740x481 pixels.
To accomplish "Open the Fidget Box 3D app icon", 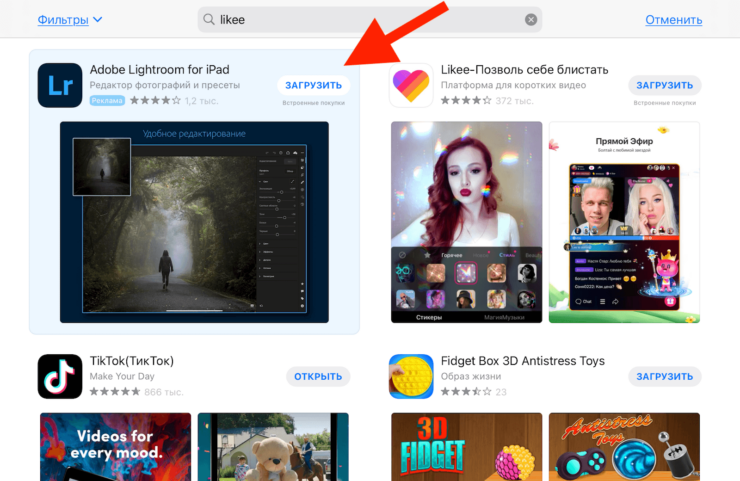I will (411, 376).
